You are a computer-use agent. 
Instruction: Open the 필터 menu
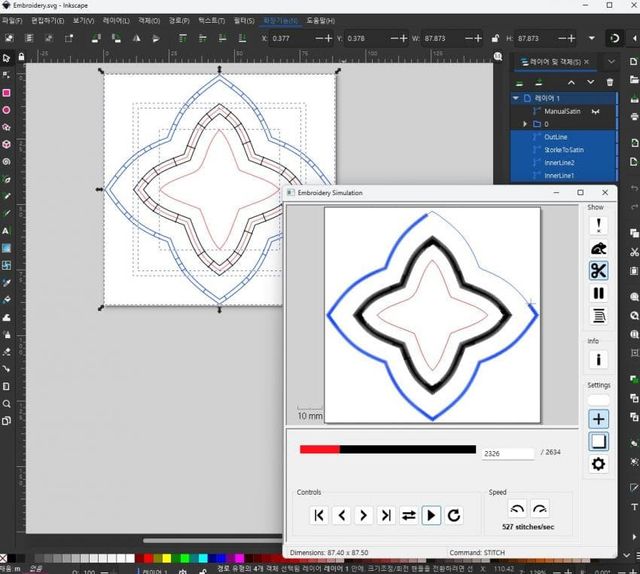pyautogui.click(x=243, y=20)
